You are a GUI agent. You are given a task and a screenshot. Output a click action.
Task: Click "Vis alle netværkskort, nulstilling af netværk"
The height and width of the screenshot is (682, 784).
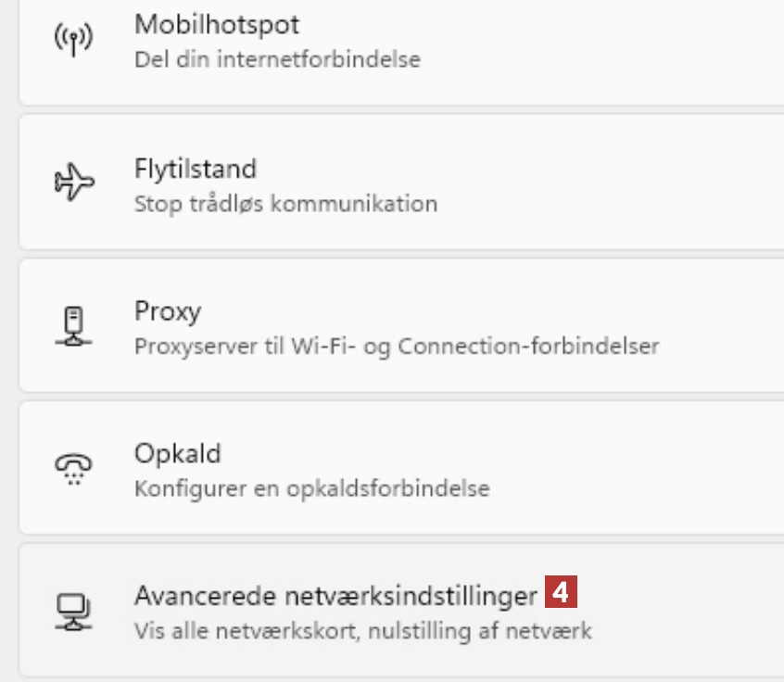coord(362,632)
